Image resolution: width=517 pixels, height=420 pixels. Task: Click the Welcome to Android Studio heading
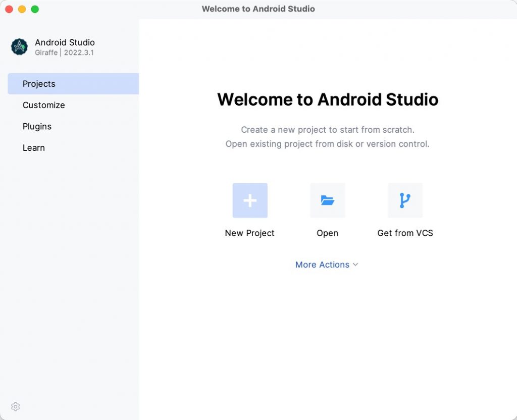328,99
